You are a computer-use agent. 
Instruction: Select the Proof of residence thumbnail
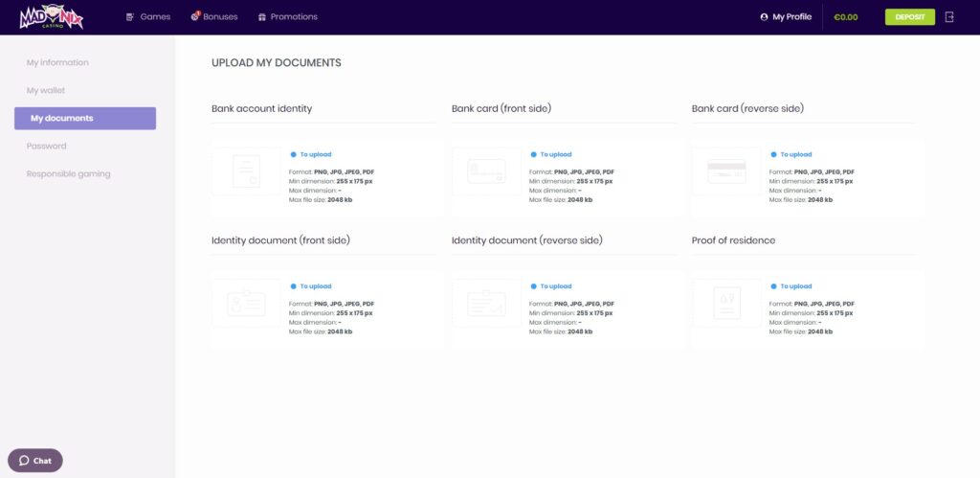click(x=726, y=304)
